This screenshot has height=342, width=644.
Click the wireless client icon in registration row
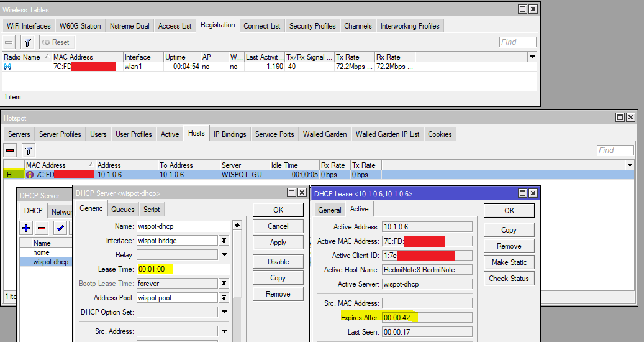point(7,67)
